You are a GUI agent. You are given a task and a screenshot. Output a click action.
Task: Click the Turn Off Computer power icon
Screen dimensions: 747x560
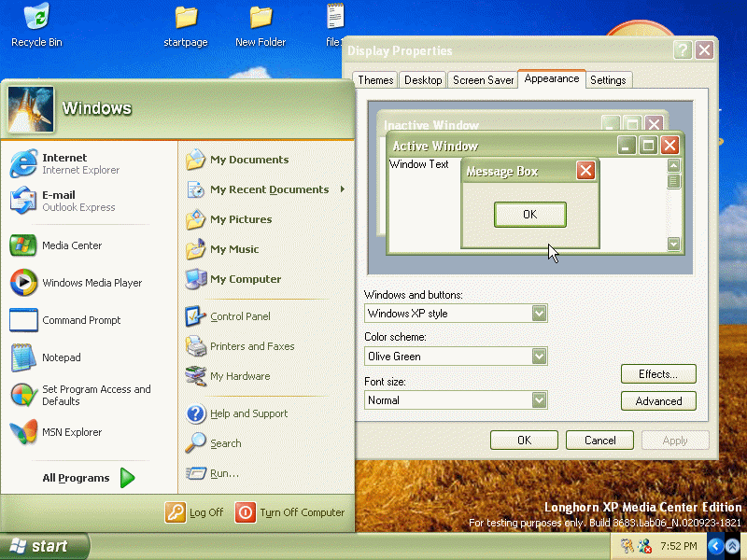(x=246, y=512)
